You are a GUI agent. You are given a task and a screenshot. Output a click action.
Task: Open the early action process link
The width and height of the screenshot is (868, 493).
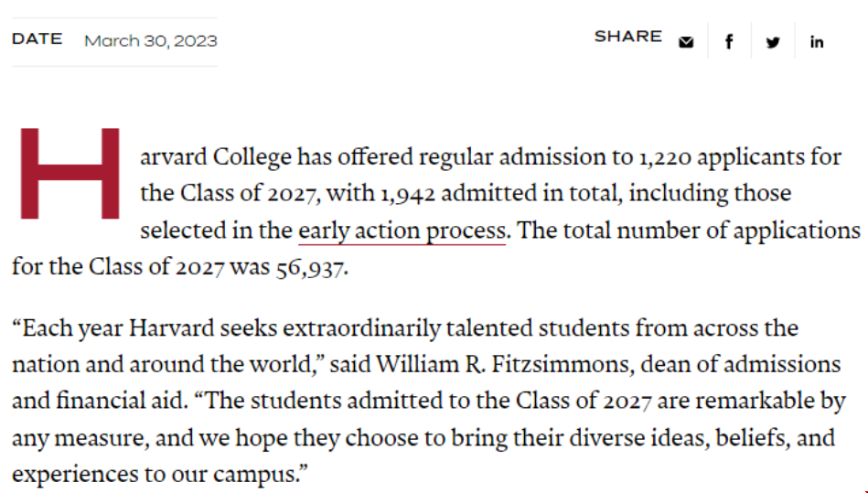[402, 230]
